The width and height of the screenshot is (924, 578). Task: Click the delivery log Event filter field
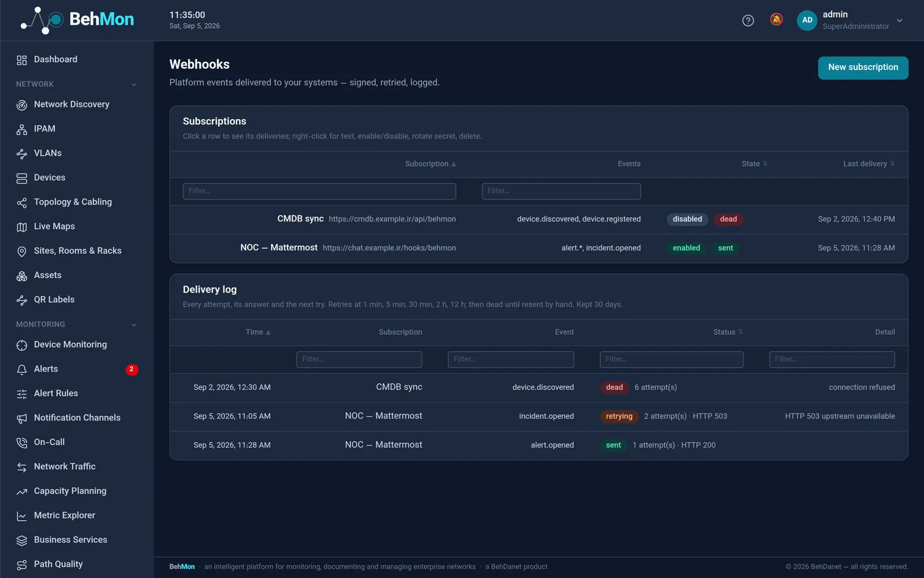(511, 360)
